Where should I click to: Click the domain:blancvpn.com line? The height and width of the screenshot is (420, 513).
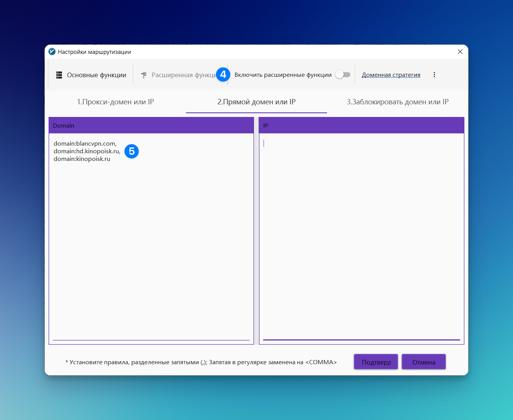click(x=85, y=144)
